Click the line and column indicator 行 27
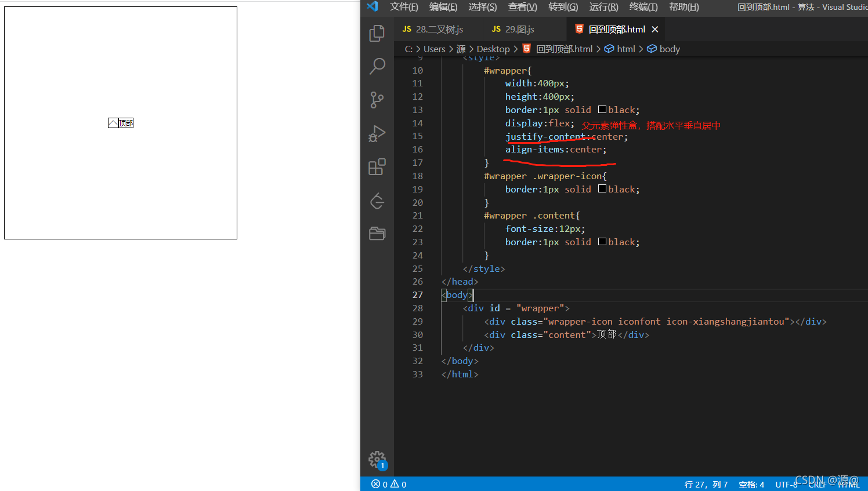 [x=706, y=484]
